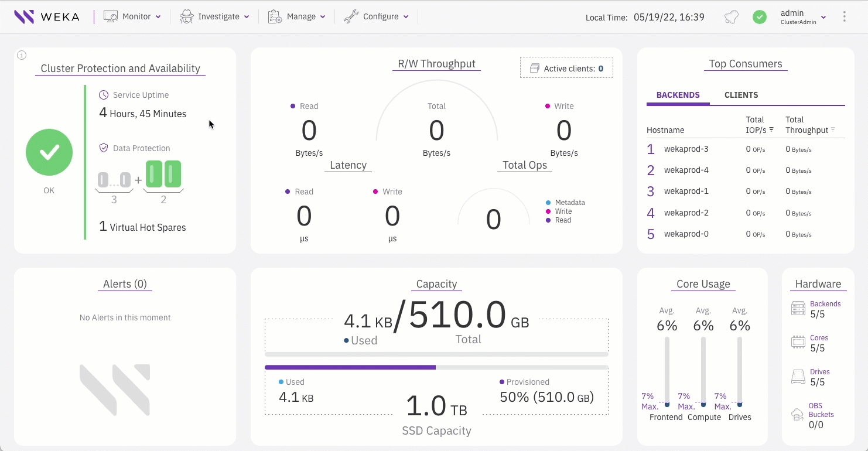The image size is (868, 451).
Task: Select the BACKENDS tab in Top Consumers
Action: pyautogui.click(x=678, y=95)
